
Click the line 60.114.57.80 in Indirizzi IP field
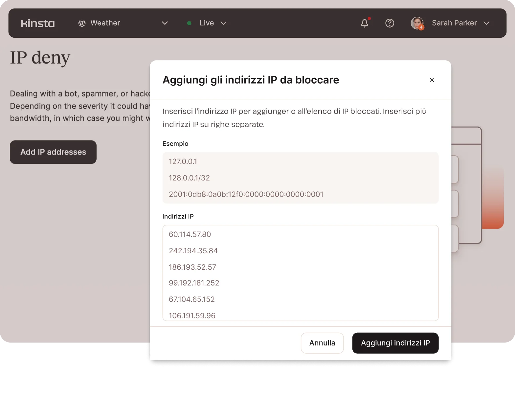(190, 234)
